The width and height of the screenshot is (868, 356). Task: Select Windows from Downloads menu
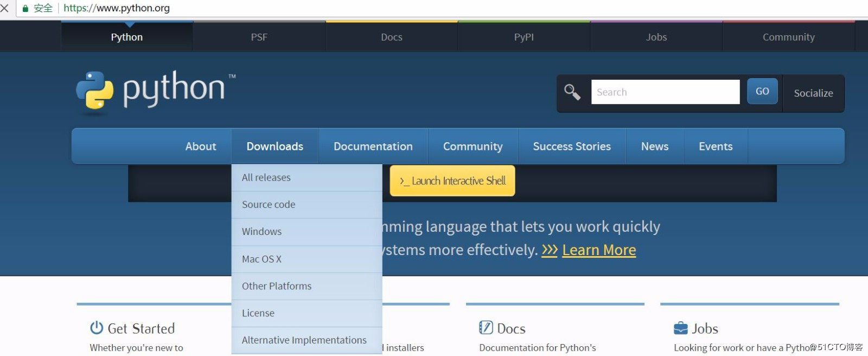click(307, 232)
